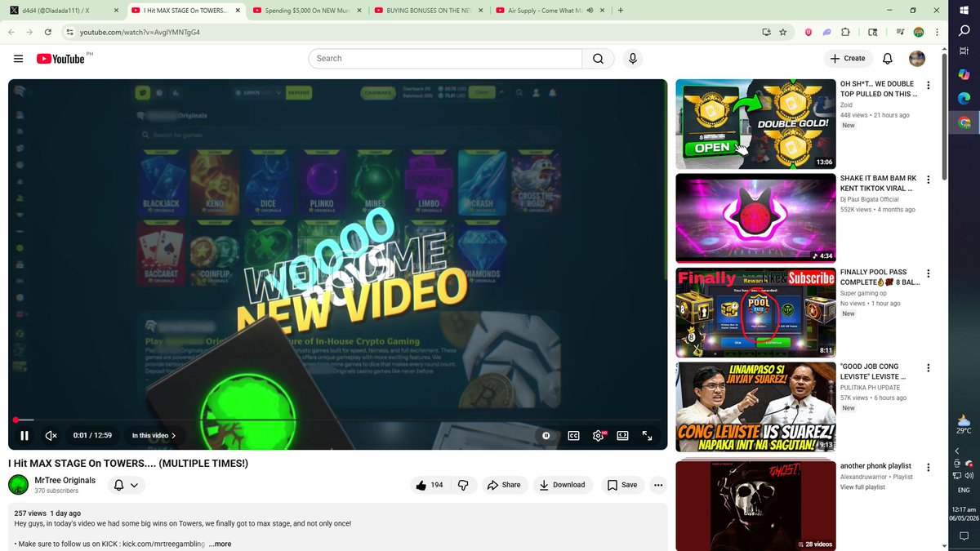Go back in browser history
Screen dimensions: 980x551
pos(11,32)
